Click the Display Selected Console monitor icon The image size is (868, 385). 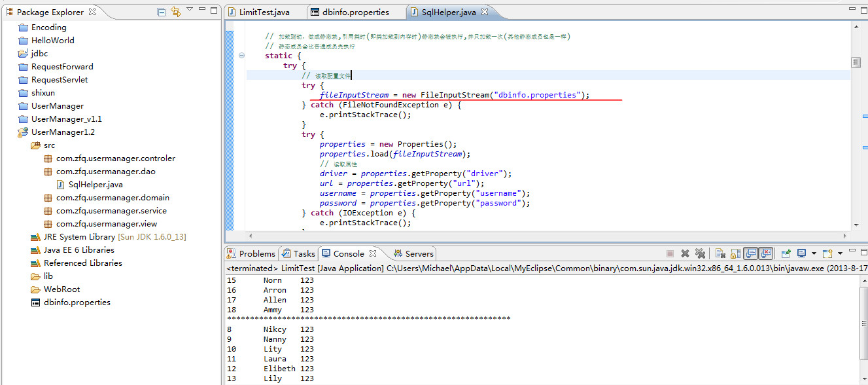[x=801, y=253]
